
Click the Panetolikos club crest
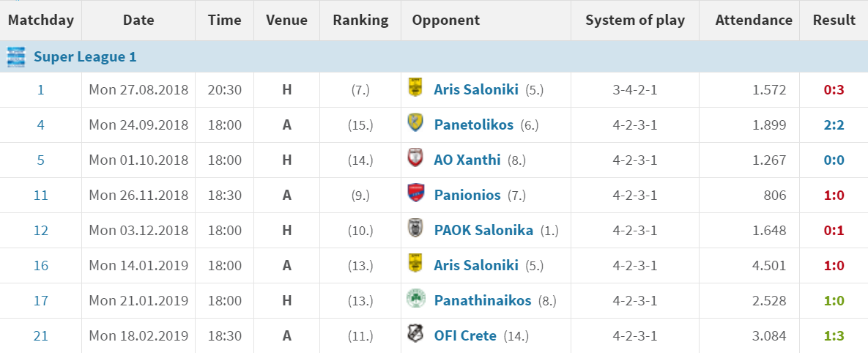415,123
